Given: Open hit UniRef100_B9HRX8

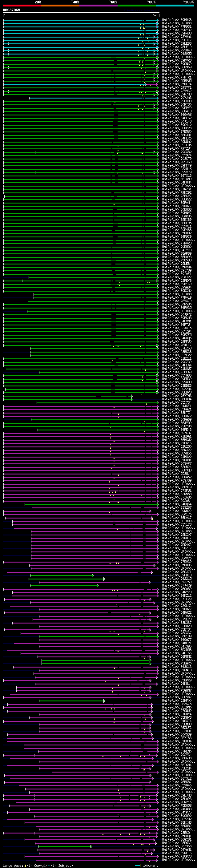Looking at the screenshot, I should tap(177, 20).
